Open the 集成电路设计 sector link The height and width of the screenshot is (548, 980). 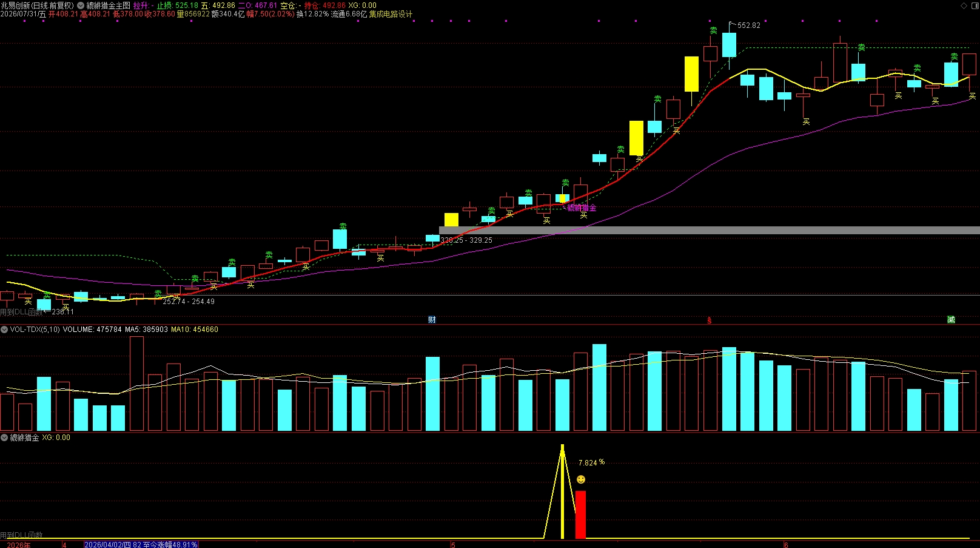pos(391,14)
